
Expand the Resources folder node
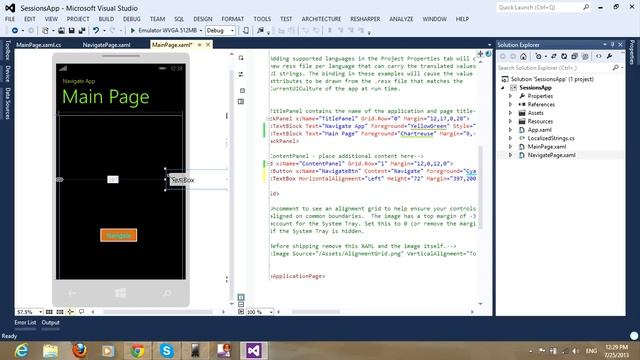tap(510, 121)
